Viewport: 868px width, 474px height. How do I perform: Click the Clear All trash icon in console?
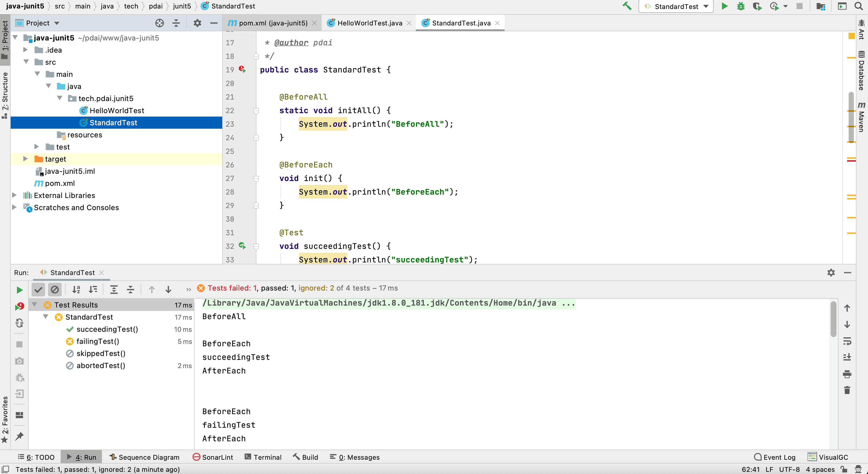847,390
